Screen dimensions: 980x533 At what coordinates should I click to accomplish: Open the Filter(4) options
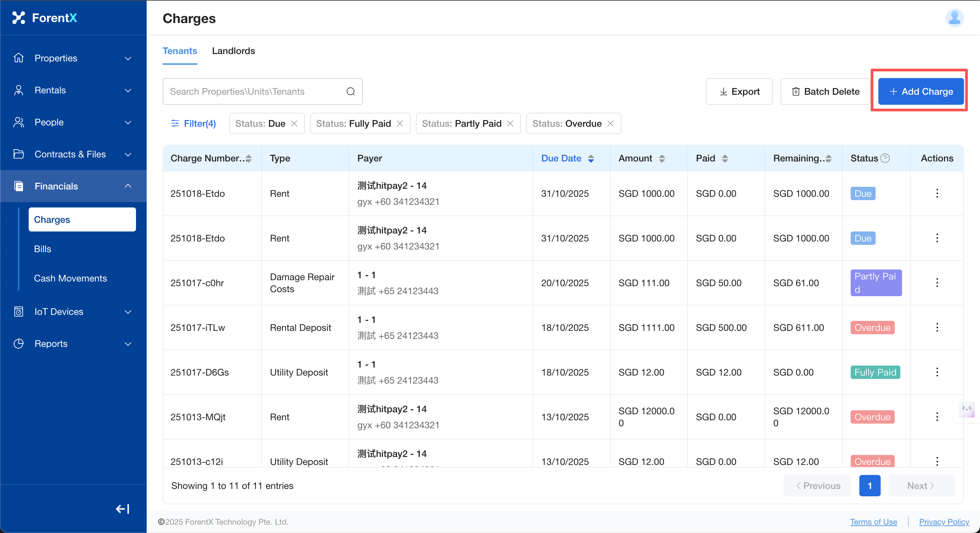(193, 123)
